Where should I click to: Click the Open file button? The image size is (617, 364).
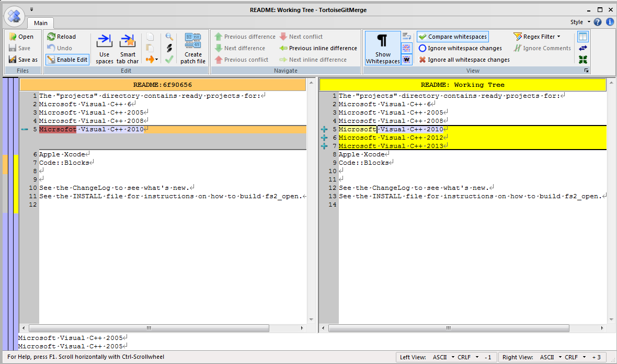pyautogui.click(x=21, y=37)
